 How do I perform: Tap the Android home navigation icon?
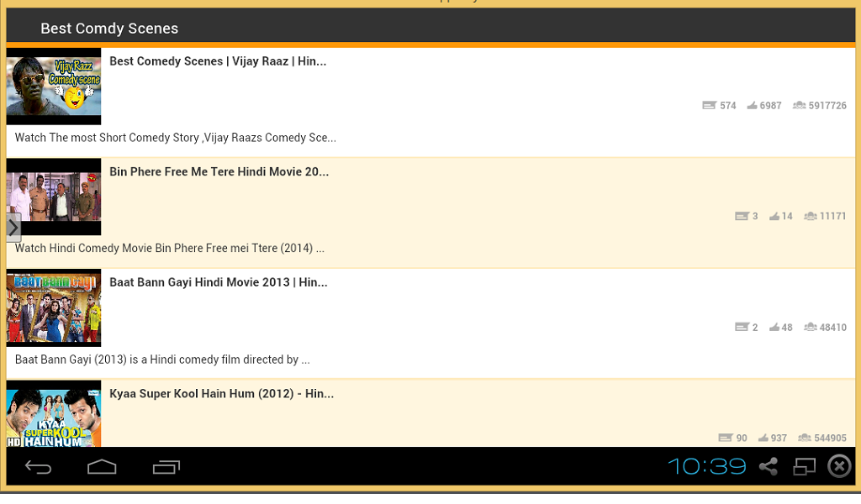tap(102, 467)
